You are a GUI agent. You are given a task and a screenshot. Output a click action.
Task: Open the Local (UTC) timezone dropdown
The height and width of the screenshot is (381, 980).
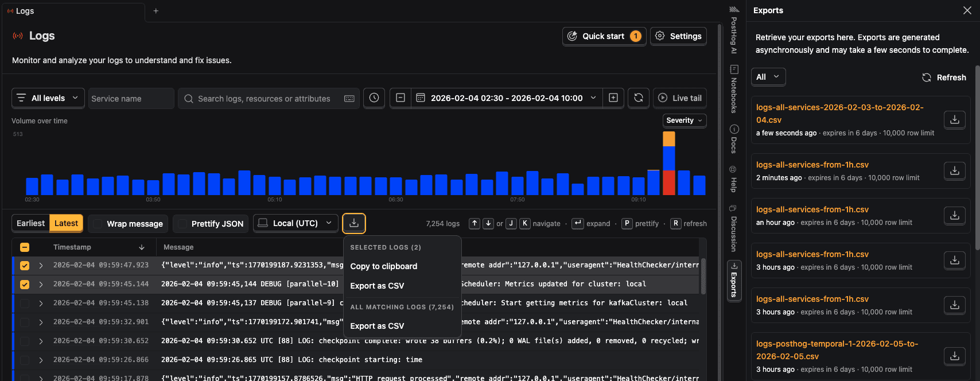pos(295,223)
